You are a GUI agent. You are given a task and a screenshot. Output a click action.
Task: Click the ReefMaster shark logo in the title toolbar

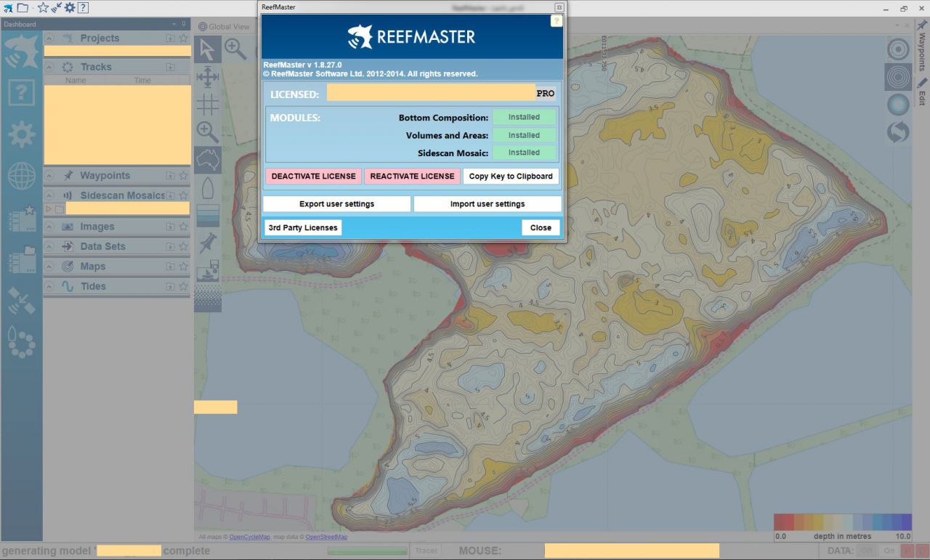8,8
